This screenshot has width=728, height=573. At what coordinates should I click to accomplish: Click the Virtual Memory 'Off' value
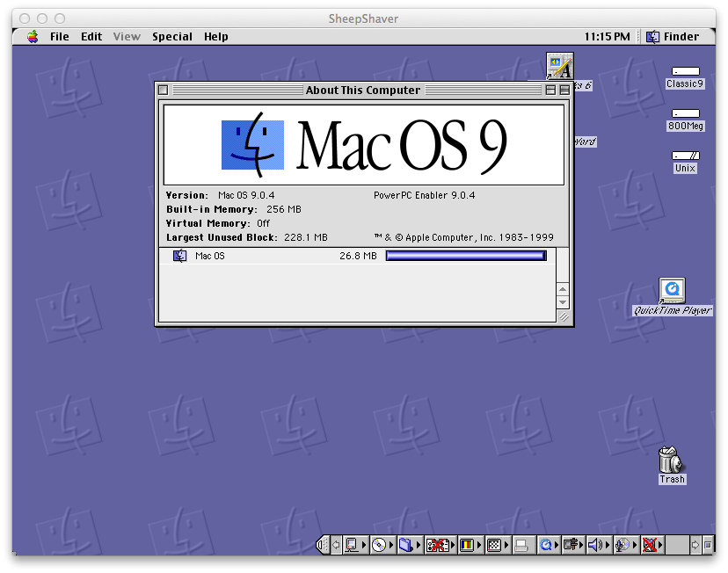(x=263, y=223)
